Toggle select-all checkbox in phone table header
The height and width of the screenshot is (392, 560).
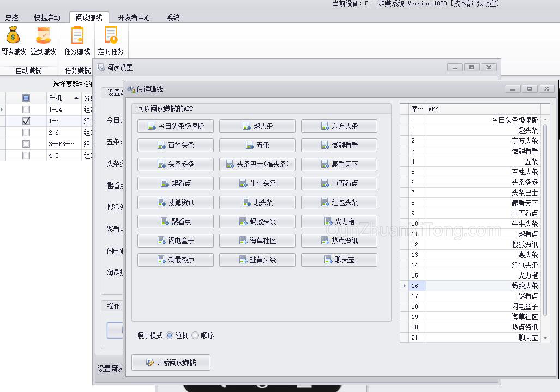pos(26,98)
